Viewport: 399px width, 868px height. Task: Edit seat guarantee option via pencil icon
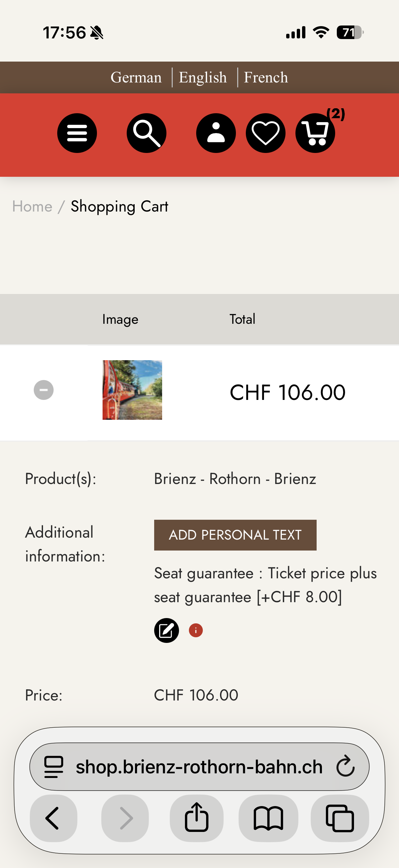(166, 630)
